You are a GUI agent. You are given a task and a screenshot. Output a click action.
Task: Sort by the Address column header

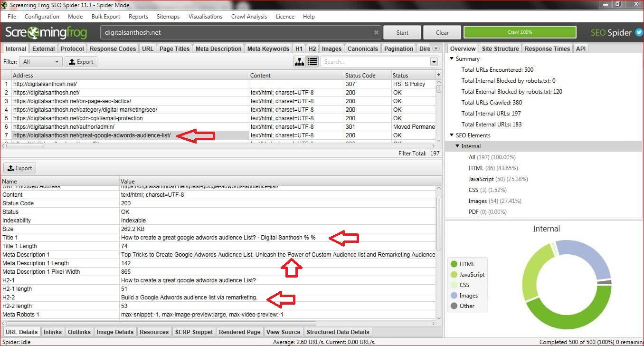[x=130, y=75]
